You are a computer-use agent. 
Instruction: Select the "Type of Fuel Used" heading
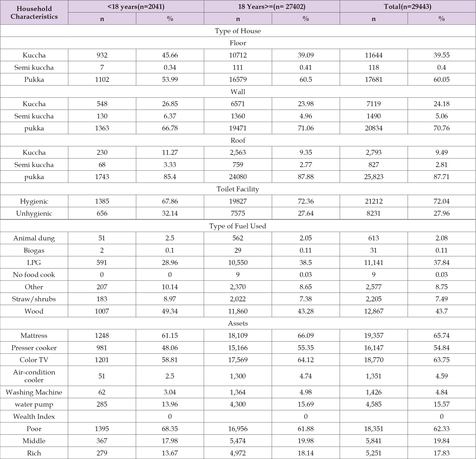point(238,226)
